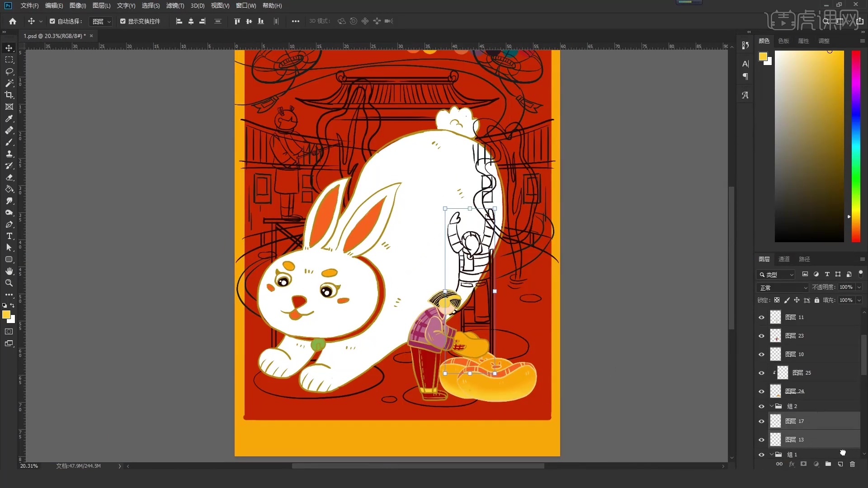Open the auto-select 图层 dropdown
Viewport: 868px width, 488px height.
click(101, 21)
